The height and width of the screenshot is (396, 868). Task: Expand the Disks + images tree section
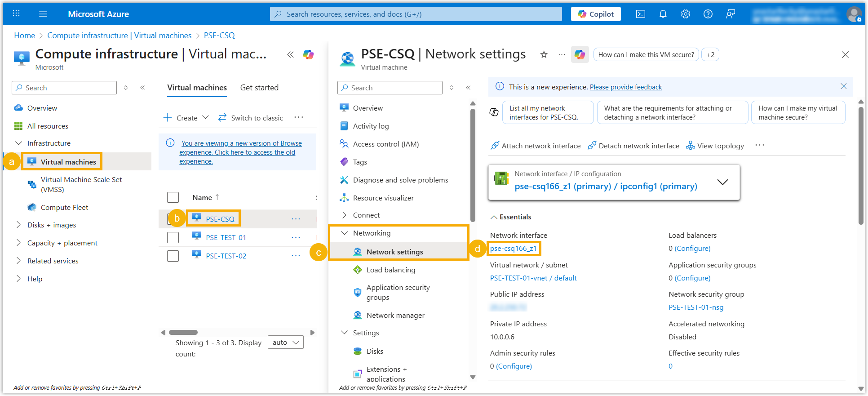click(x=18, y=225)
